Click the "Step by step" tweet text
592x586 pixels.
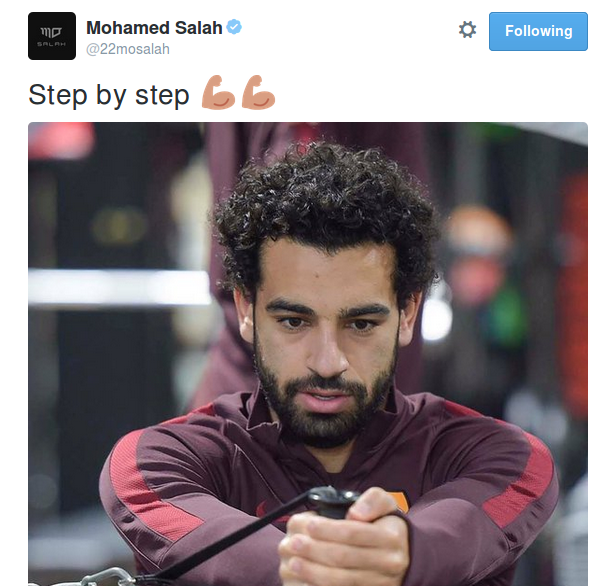109,95
